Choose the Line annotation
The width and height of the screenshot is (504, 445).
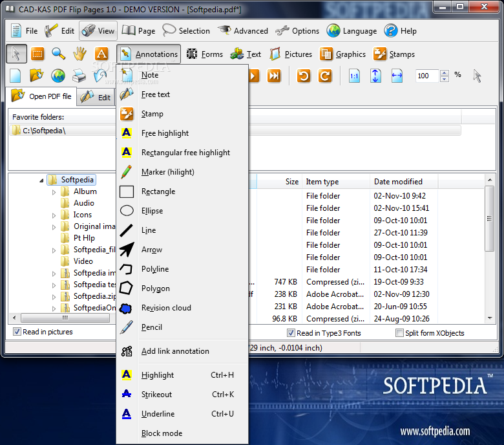click(182, 230)
